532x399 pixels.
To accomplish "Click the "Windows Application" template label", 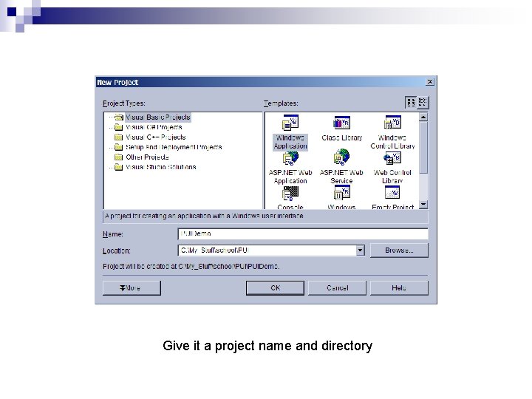I will click(x=290, y=142).
